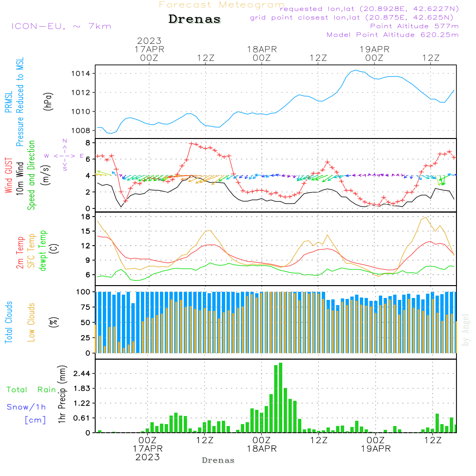Click the Forecast Meteogram heading

tap(222, 5)
